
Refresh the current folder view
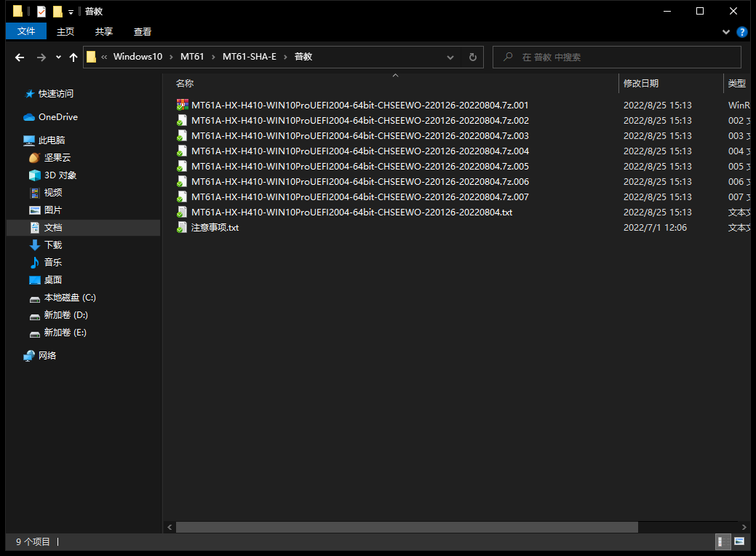click(473, 57)
